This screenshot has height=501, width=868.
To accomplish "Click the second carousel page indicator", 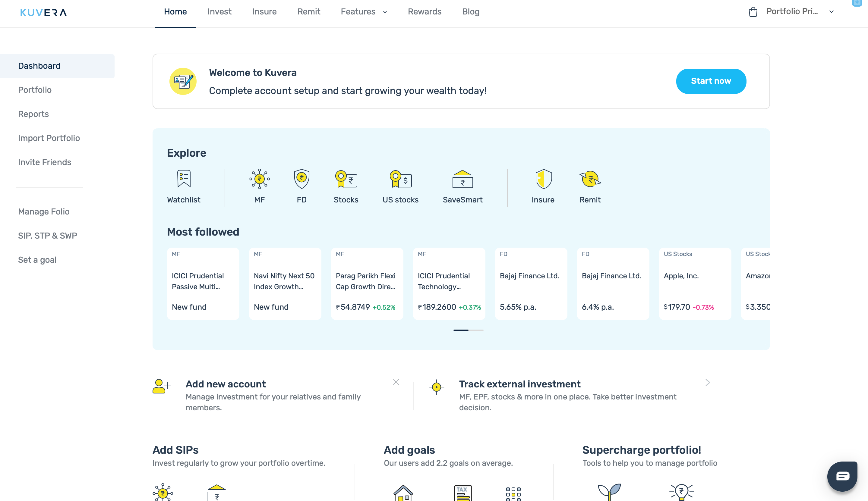I will tap(476, 330).
